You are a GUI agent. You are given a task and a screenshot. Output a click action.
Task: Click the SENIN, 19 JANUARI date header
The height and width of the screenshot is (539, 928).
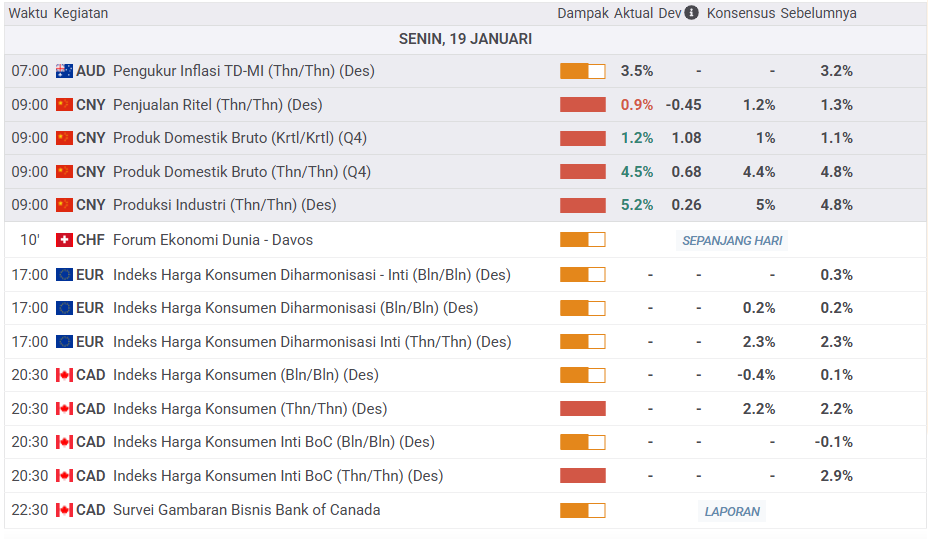click(465, 39)
